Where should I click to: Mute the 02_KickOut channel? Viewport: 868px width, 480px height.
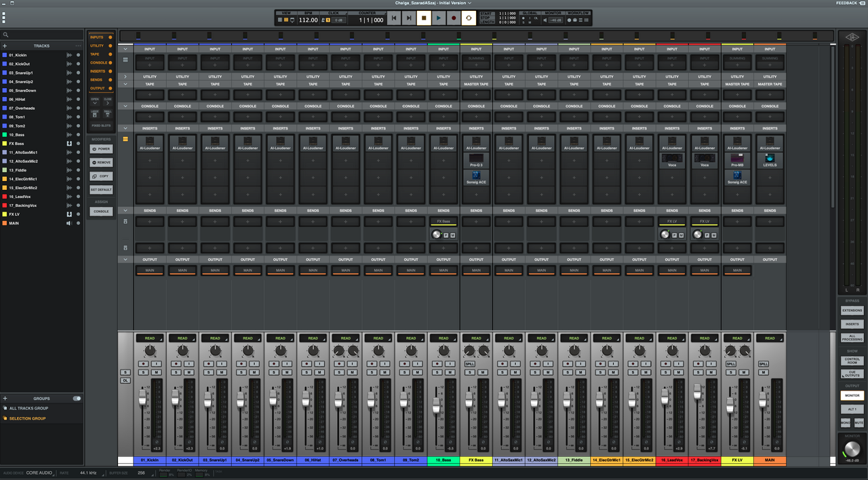coord(189,372)
